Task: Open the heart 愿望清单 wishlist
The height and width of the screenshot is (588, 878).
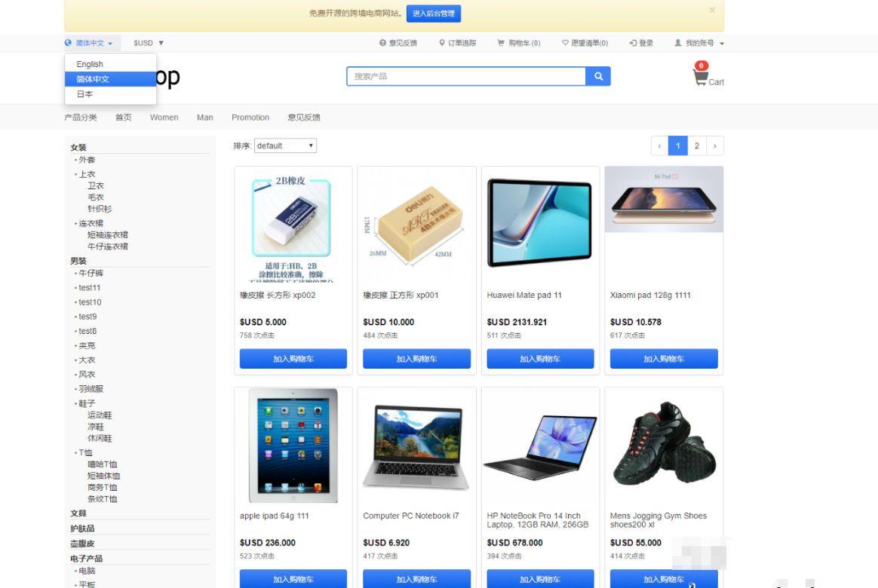Action: point(585,43)
